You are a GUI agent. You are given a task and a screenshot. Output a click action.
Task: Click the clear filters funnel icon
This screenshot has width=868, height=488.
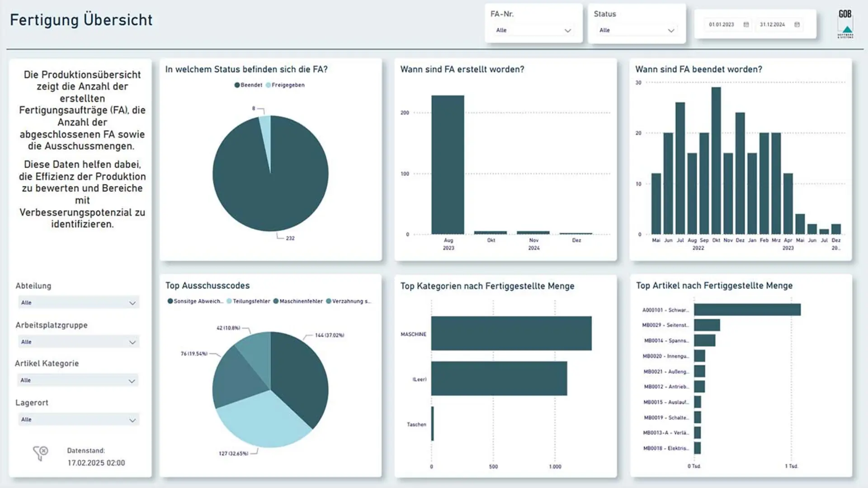pyautogui.click(x=40, y=453)
